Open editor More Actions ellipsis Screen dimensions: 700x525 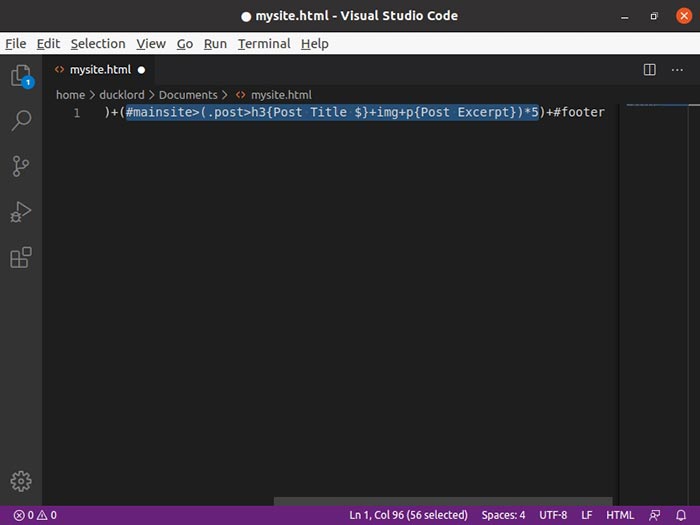(677, 70)
